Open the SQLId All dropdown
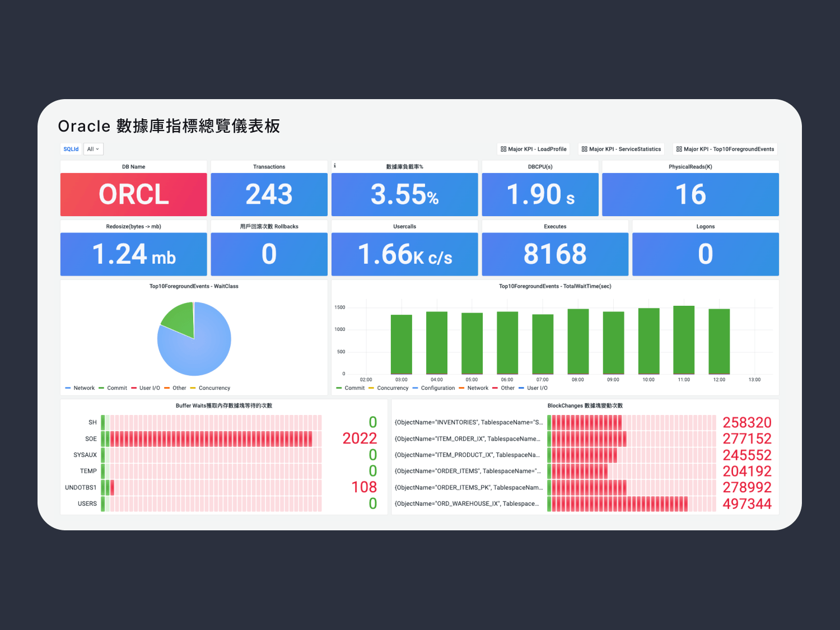This screenshot has width=840, height=630. (x=93, y=149)
